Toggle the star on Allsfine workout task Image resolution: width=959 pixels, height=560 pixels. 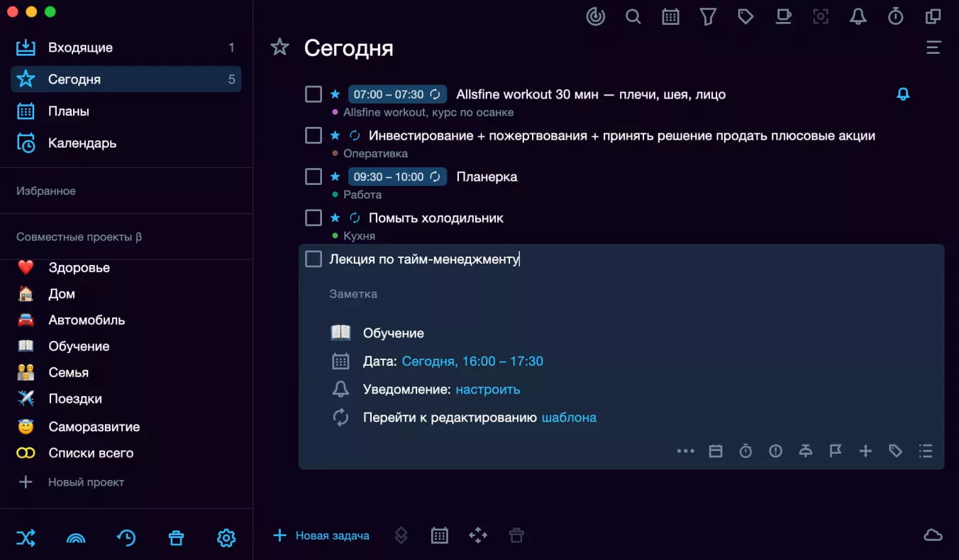pos(336,94)
